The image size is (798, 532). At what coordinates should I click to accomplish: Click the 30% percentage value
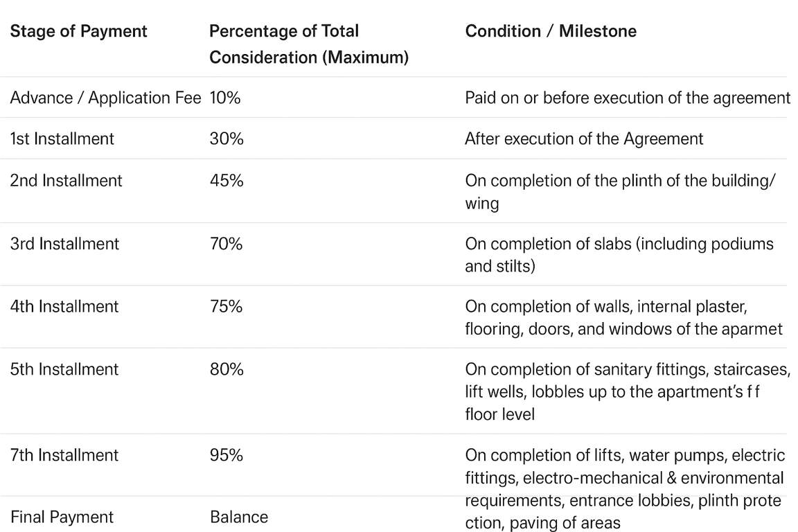point(227,139)
